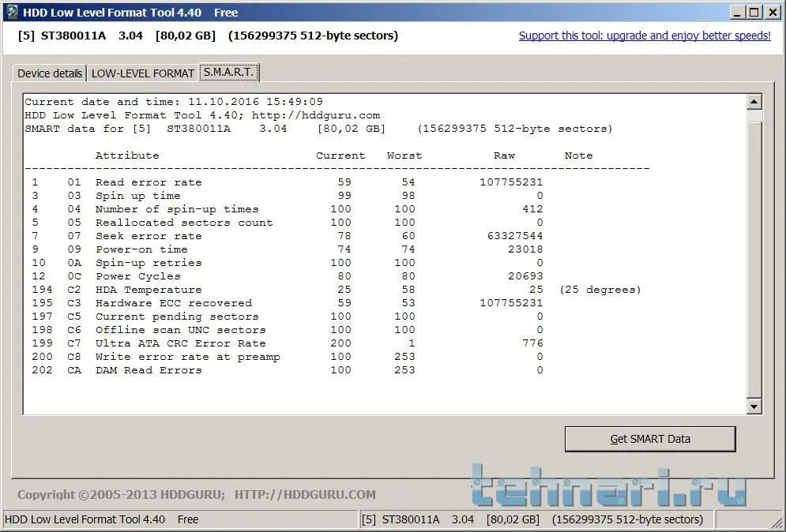The width and height of the screenshot is (786, 532).
Task: Click raw value 20693
Action: (525, 276)
